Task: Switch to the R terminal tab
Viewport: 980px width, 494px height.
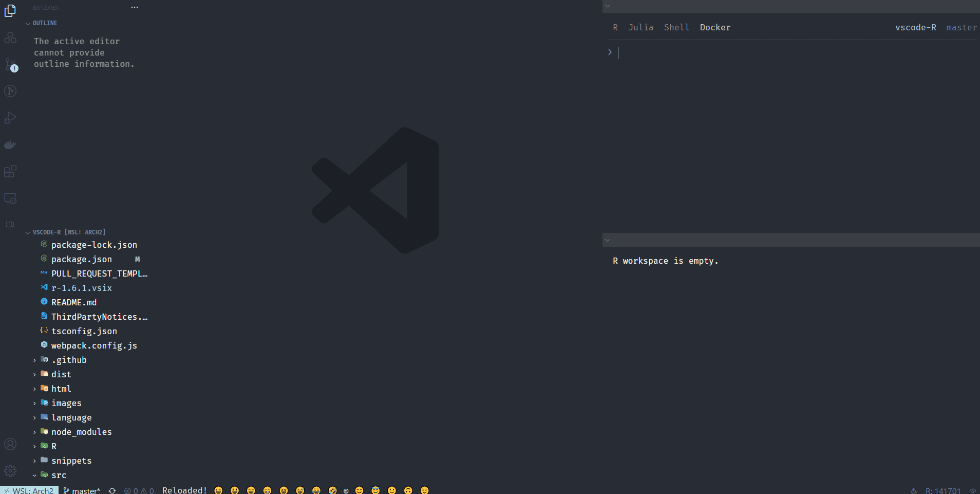Action: [615, 27]
